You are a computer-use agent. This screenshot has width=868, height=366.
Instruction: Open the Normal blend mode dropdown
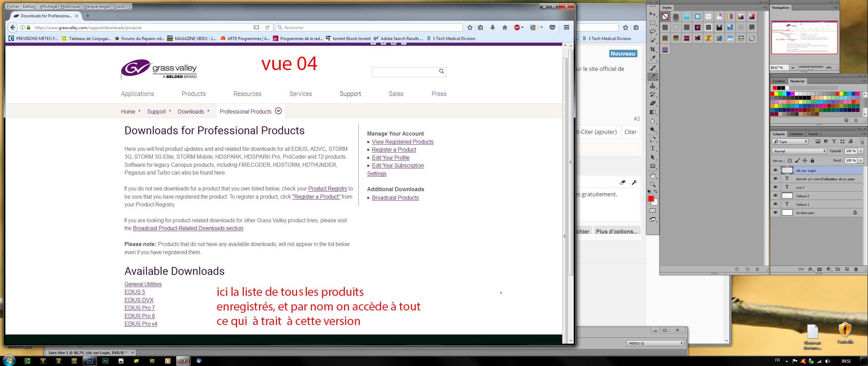[x=800, y=151]
